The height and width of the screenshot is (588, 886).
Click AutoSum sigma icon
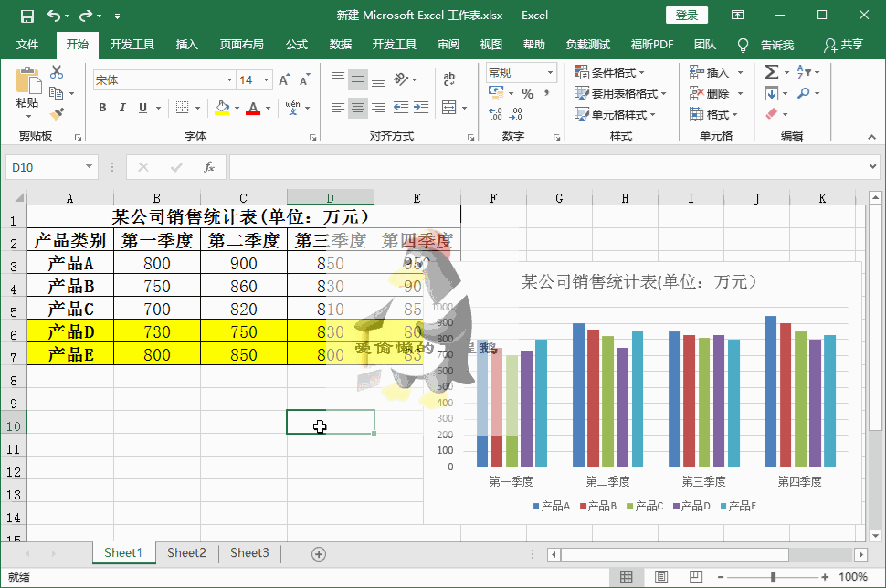coord(771,72)
